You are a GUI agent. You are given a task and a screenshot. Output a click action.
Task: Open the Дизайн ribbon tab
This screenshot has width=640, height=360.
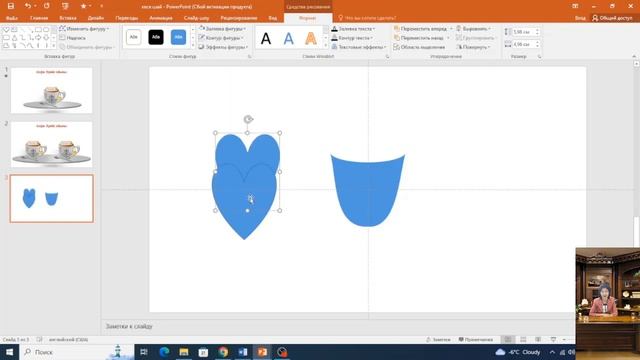point(96,18)
